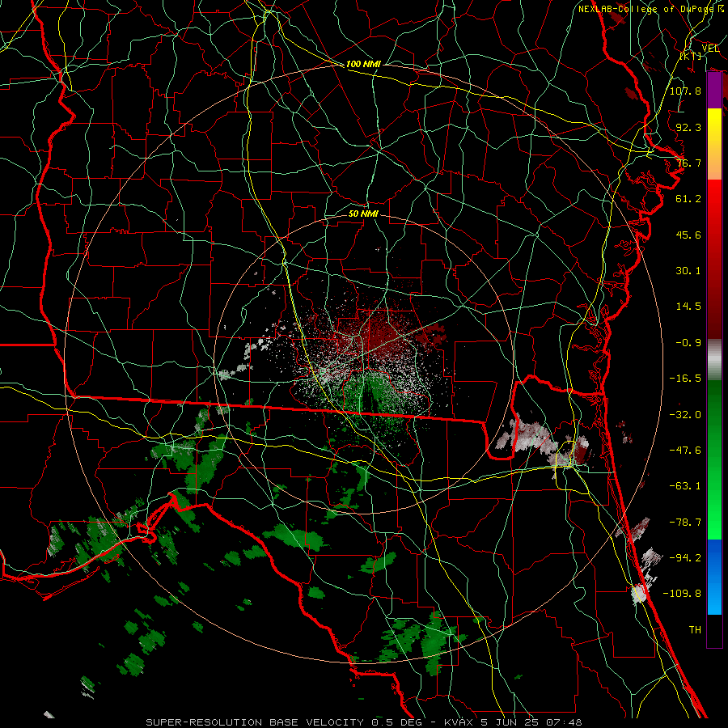This screenshot has width=728, height=728.
Task: Click the blue segment of the velocity color bar
Action: 714,577
